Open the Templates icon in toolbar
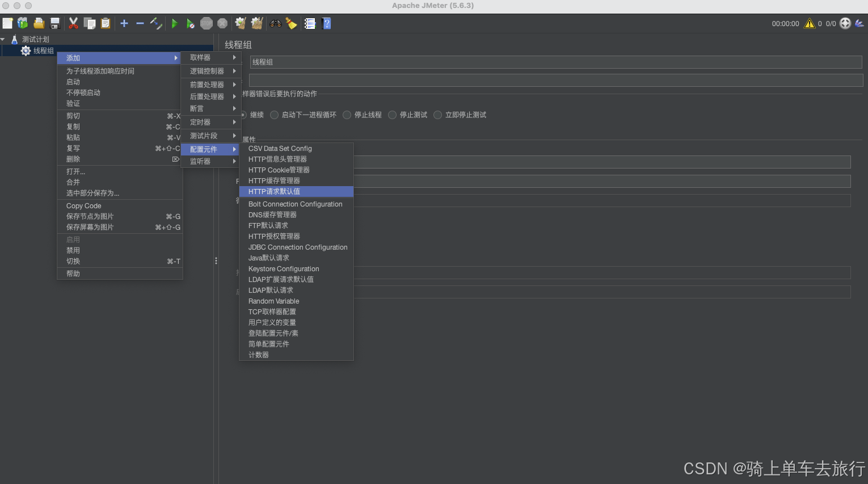 pyautogui.click(x=23, y=23)
